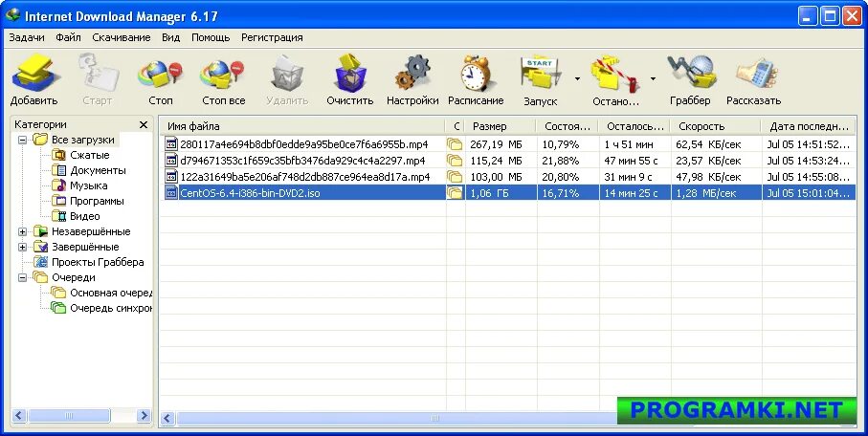Click the category panel horizontal scrollbar thumb
This screenshot has height=436, width=868.
click(69, 415)
